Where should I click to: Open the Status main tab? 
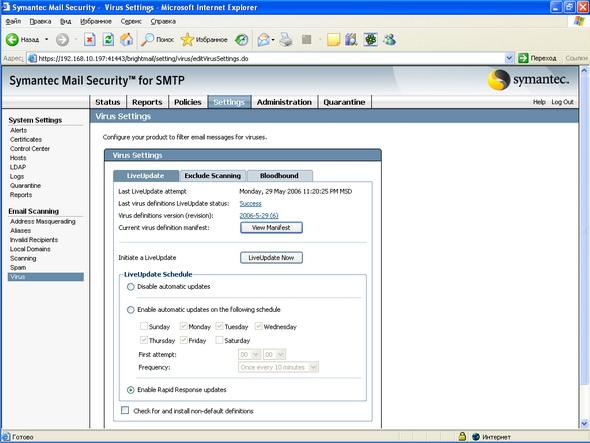[x=108, y=102]
